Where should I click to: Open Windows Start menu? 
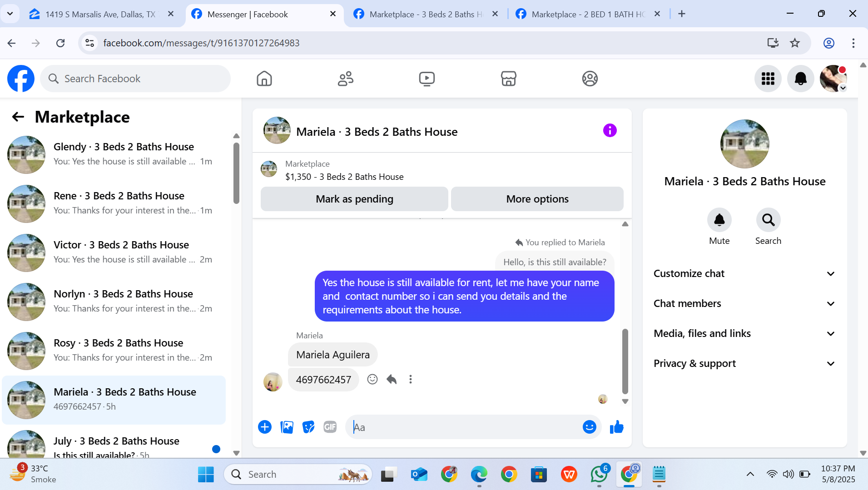pyautogui.click(x=206, y=475)
